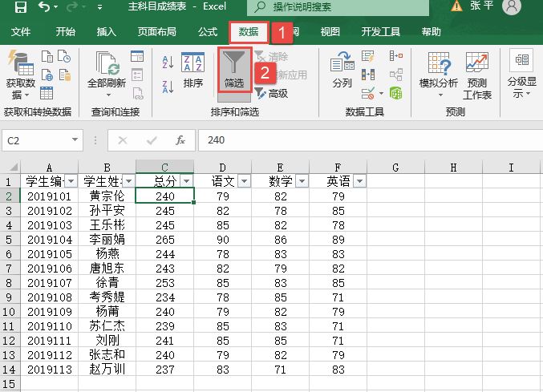The width and height of the screenshot is (543, 392).
Task: Open the 模拟分析 what-if dropdown
Action: pyautogui.click(x=439, y=75)
